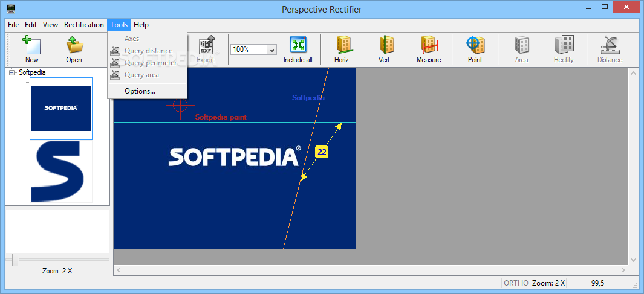Open the Help menu
644x294 pixels.
(x=141, y=25)
